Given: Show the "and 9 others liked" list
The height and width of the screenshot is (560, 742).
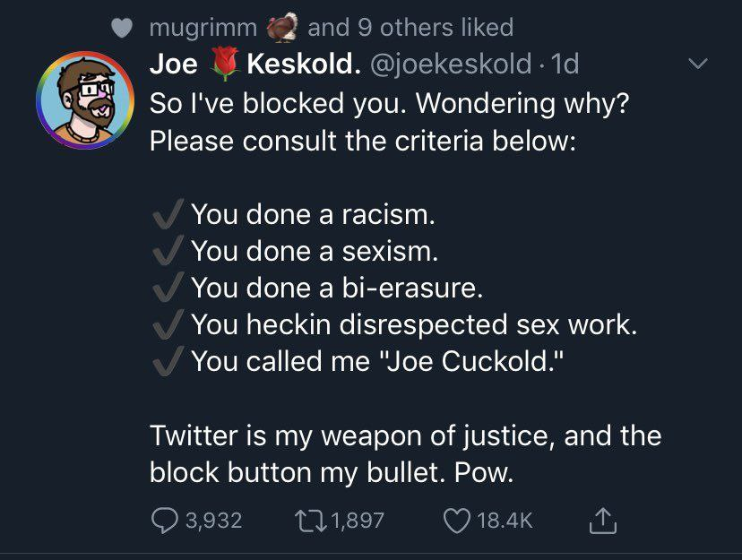Looking at the screenshot, I should point(410,28).
